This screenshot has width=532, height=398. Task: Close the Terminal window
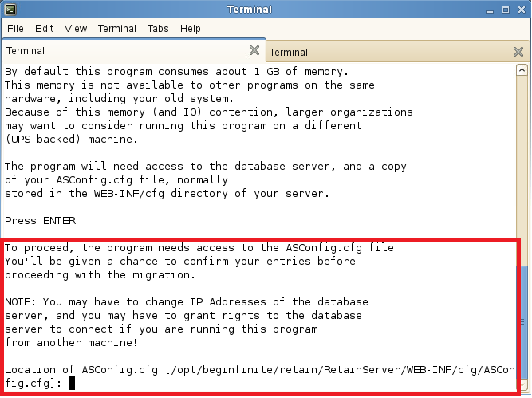[520, 10]
